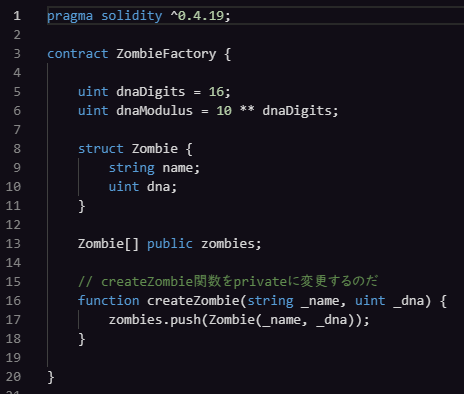Viewport: 464px width, 394px height.
Task: Click the closing brace on line 18
Action: point(82,339)
